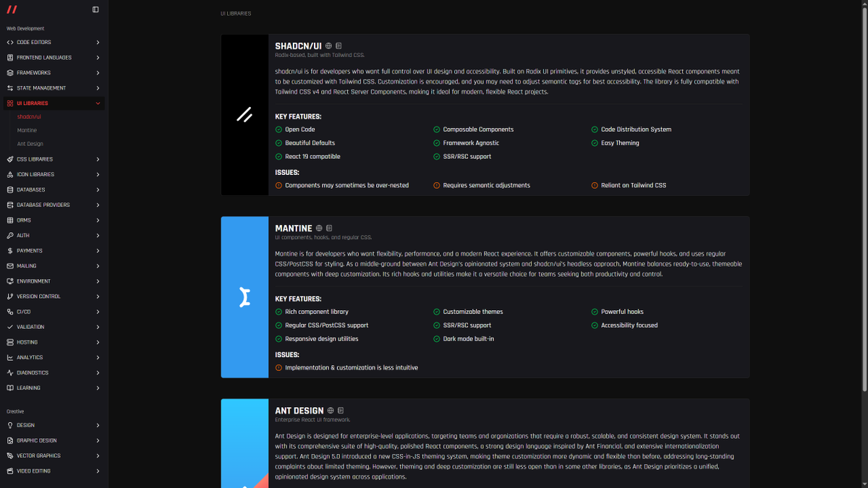This screenshot has height=488, width=868.
Task: Expand the Analytics section chevron
Action: pos(98,357)
